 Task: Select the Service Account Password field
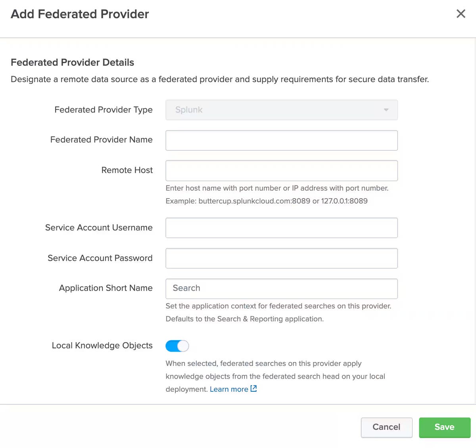[x=281, y=258]
